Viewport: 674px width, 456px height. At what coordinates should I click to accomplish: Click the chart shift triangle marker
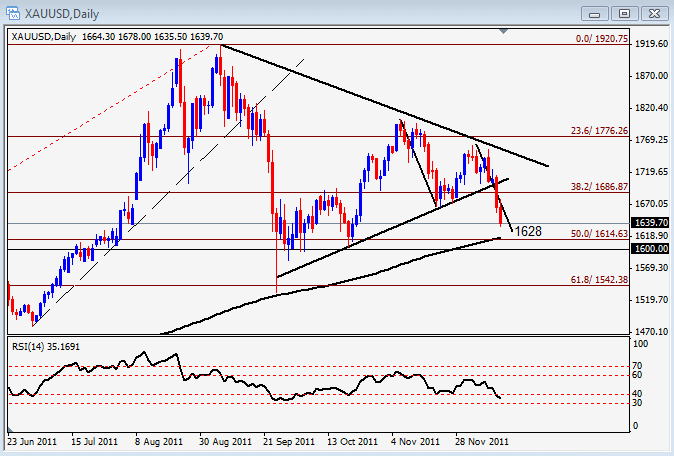click(504, 31)
